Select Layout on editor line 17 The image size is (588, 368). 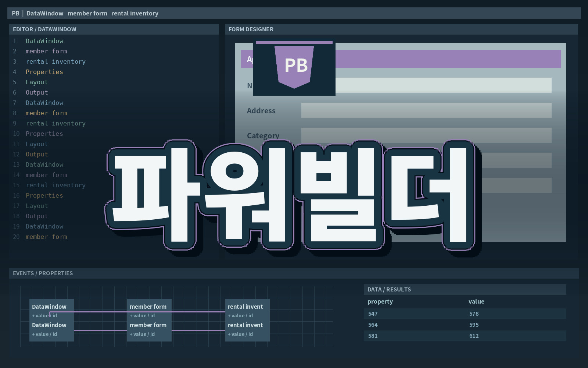37,206
